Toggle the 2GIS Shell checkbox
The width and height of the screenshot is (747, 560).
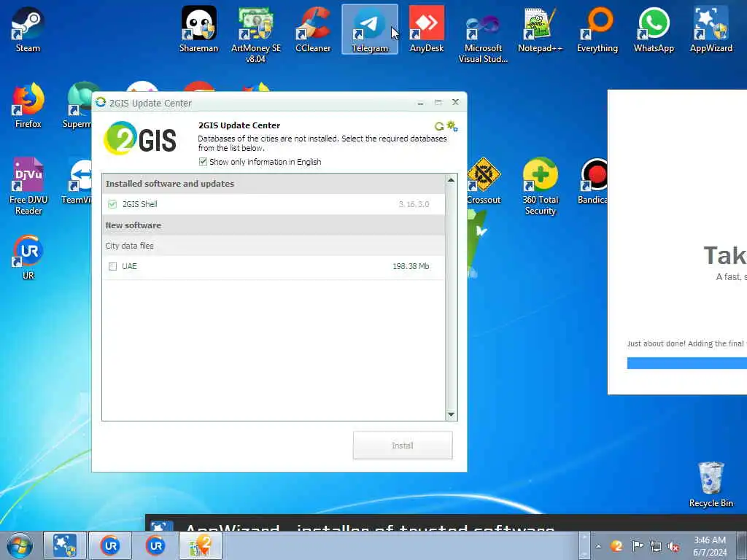click(x=112, y=204)
